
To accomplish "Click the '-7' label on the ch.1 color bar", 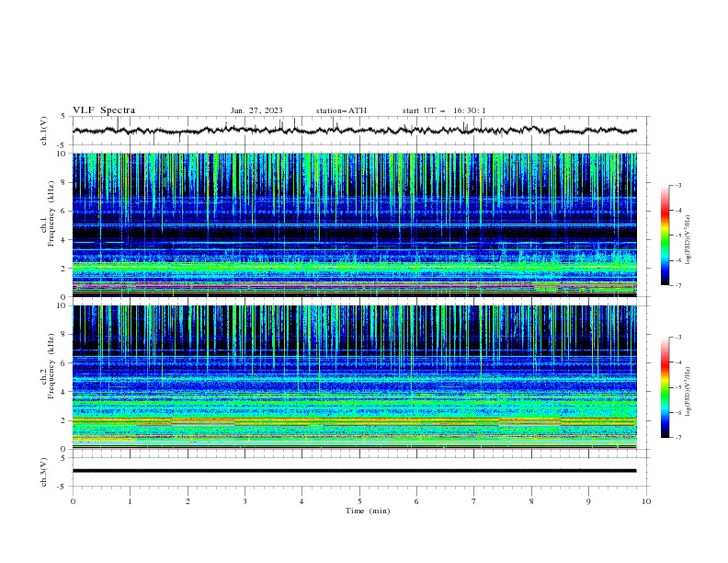I will pos(677,285).
